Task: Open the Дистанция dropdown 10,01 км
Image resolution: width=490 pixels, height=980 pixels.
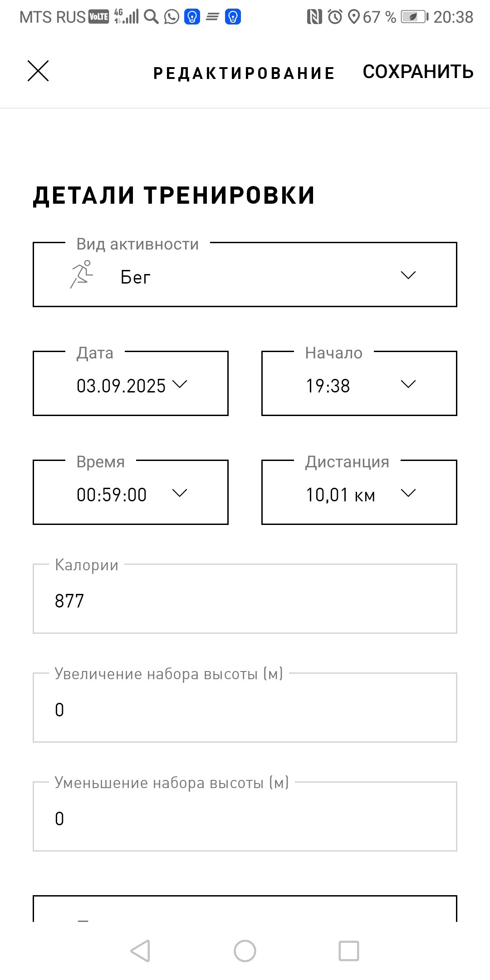Action: pyautogui.click(x=359, y=492)
